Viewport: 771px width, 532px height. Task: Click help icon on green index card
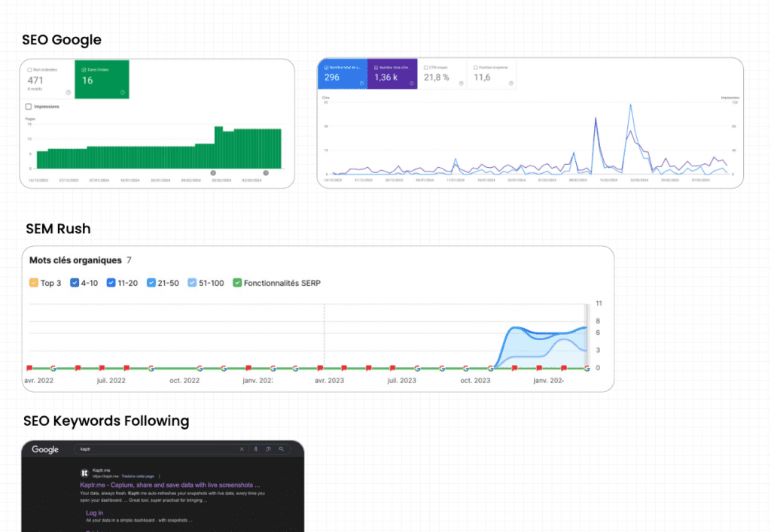click(x=121, y=93)
